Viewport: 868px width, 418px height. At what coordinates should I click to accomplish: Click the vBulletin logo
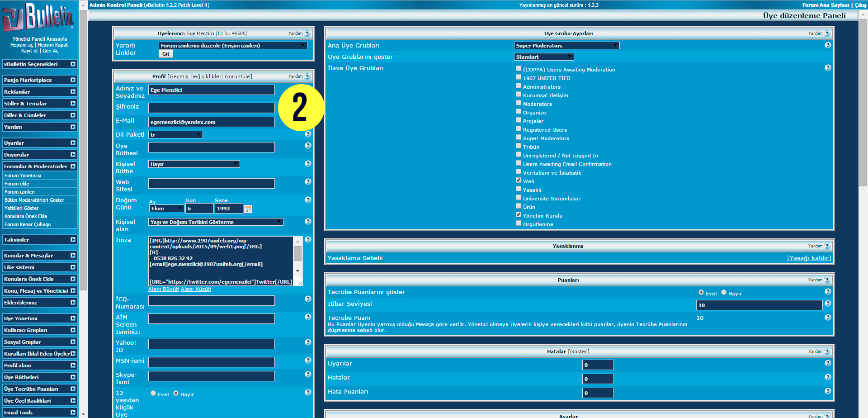(38, 17)
